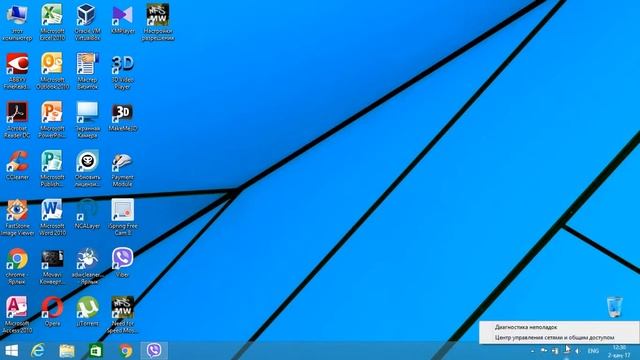Select the NCALayer desktop shortcut

[x=87, y=214]
